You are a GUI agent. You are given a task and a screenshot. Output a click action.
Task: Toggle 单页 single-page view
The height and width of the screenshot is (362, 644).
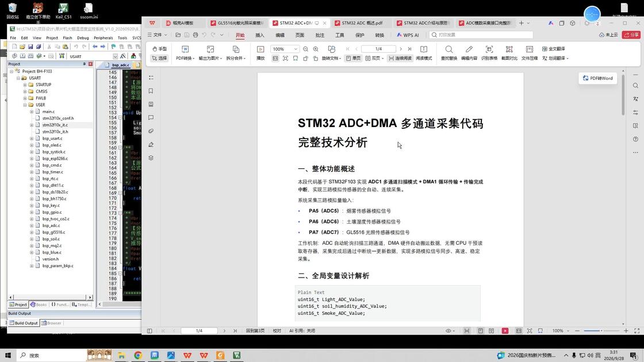click(x=353, y=58)
